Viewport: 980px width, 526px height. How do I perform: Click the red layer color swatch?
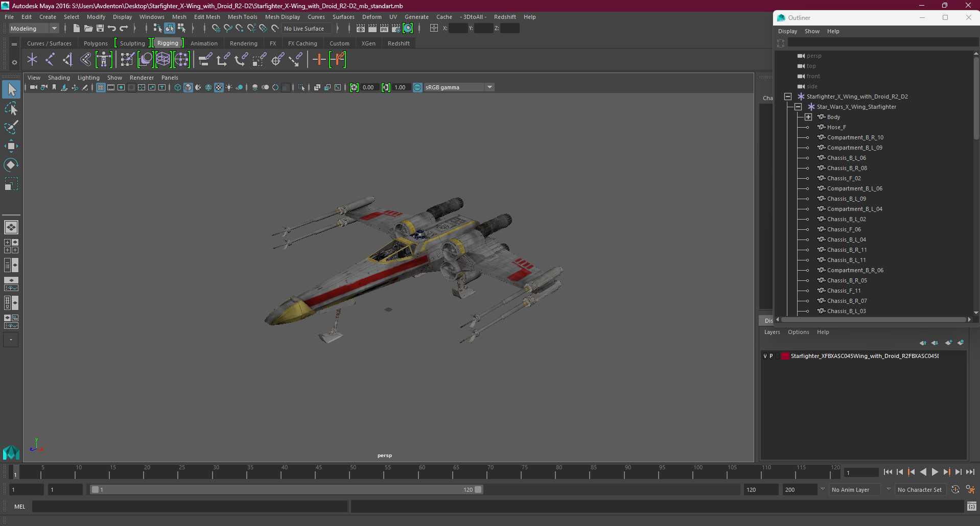[x=785, y=356]
